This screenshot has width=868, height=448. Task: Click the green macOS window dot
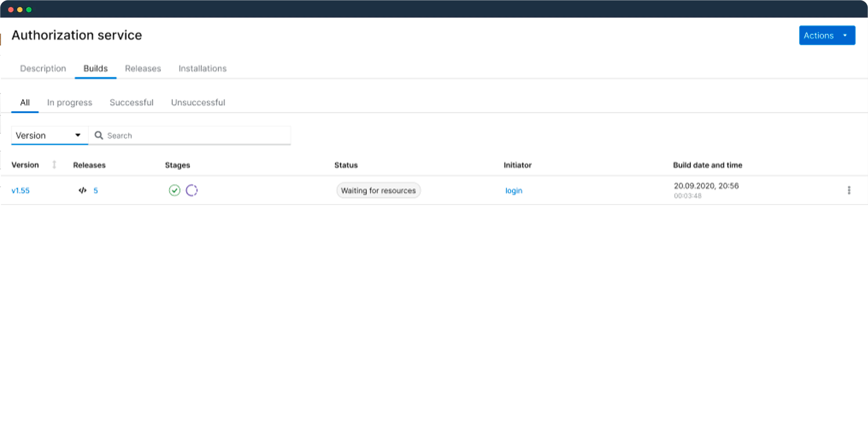[29, 8]
